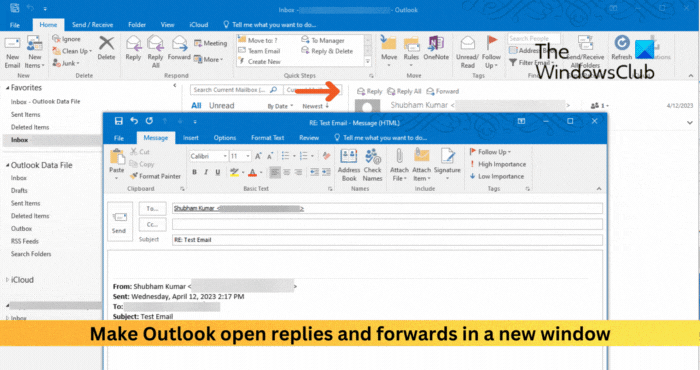Toggle High Importance tag
The width and height of the screenshot is (700, 370).
(498, 164)
